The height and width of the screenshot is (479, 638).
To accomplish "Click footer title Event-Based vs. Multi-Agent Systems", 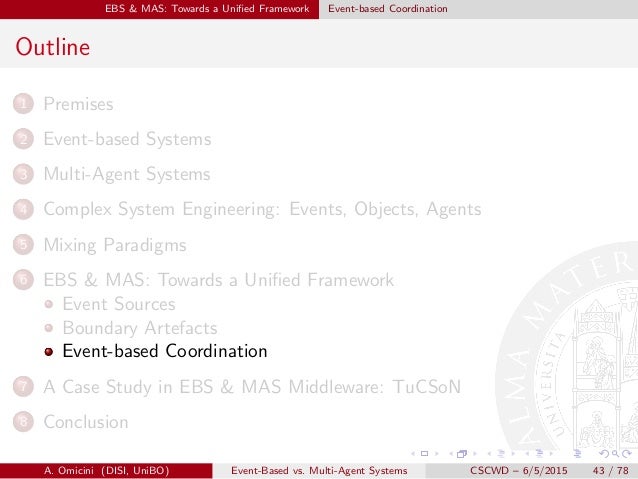I will click(319, 471).
